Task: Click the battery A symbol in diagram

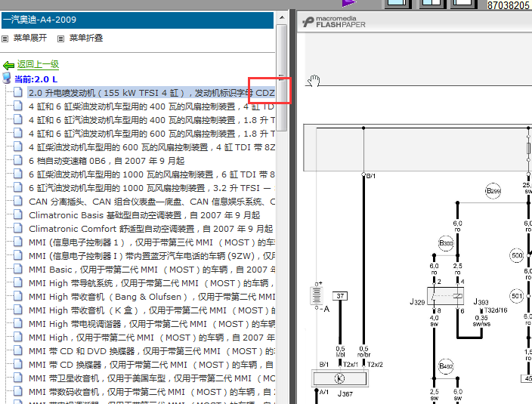Action: coord(317,295)
